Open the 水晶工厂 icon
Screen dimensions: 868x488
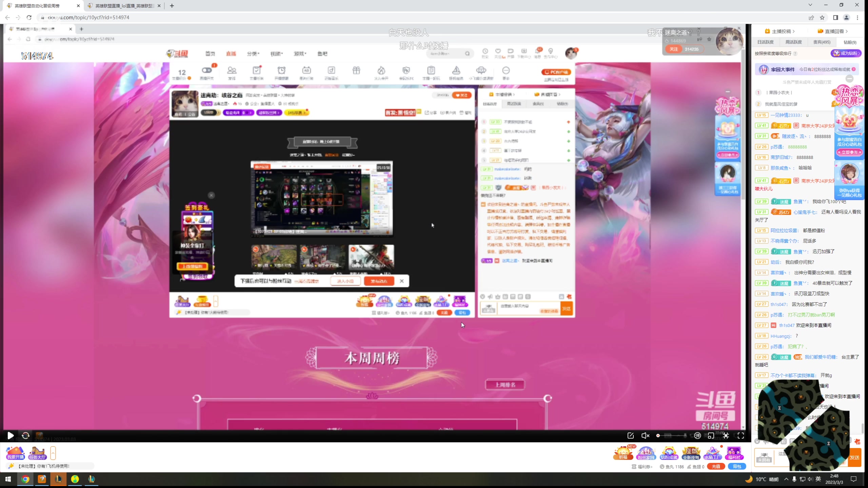[x=712, y=453]
